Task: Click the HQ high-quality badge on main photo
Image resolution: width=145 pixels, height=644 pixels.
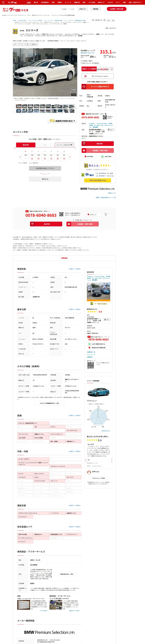Action: [73, 90]
